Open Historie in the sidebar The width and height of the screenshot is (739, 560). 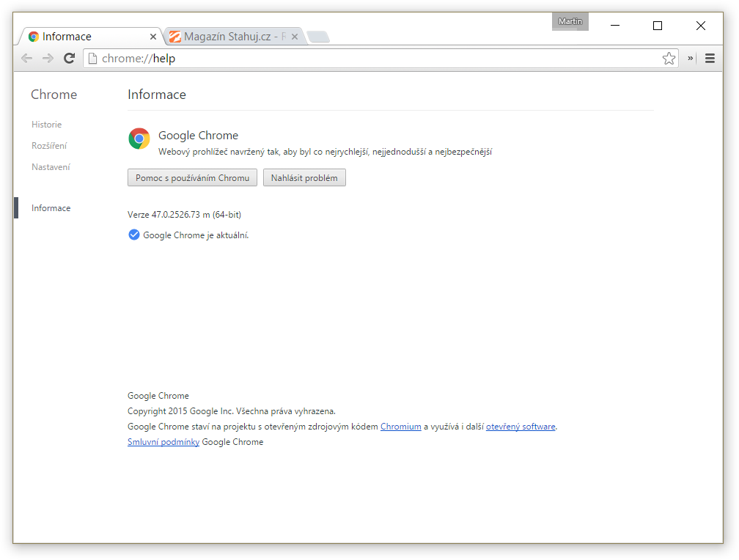[47, 125]
